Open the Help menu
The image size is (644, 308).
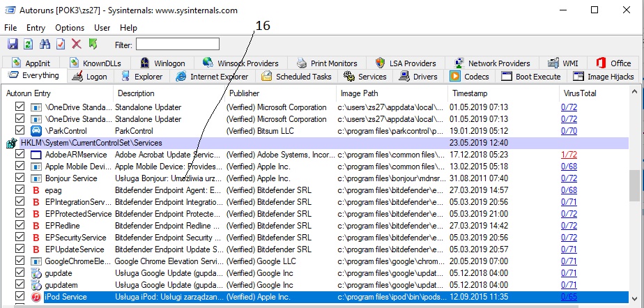click(x=128, y=28)
